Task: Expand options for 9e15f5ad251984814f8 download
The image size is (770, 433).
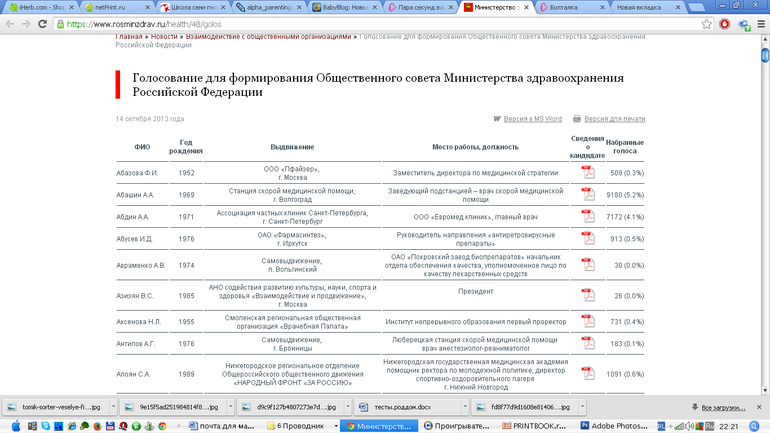Action: coord(230,407)
